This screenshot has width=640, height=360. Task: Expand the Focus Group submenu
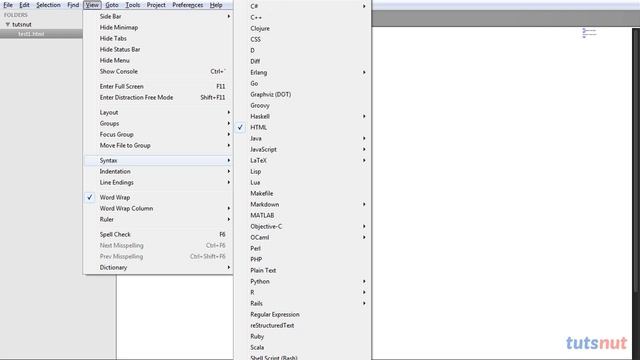pos(158,134)
